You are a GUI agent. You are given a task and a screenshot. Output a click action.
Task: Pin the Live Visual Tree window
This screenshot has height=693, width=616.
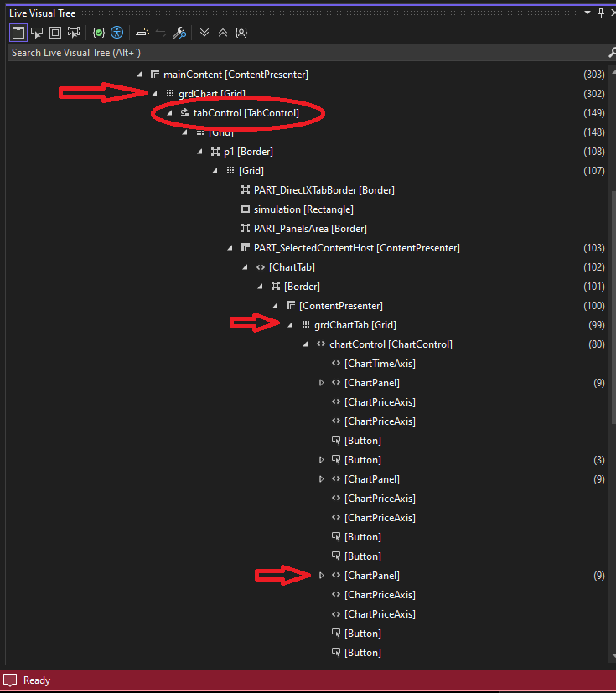(x=600, y=13)
